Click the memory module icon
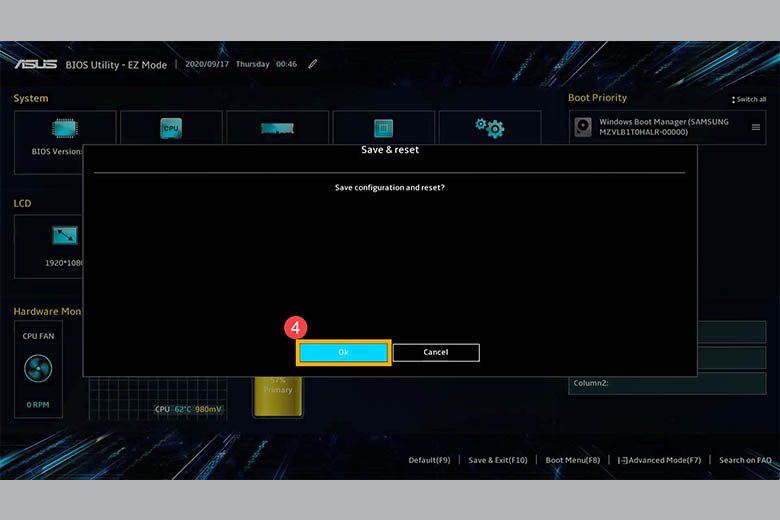Viewport: 780px width, 520px height. pyautogui.click(x=277, y=128)
